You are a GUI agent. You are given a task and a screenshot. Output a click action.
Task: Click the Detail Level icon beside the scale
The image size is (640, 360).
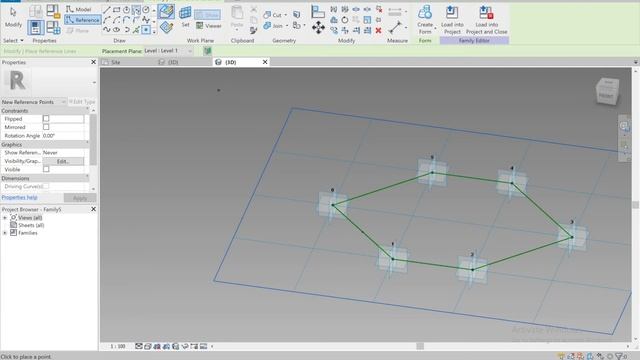pos(139,346)
